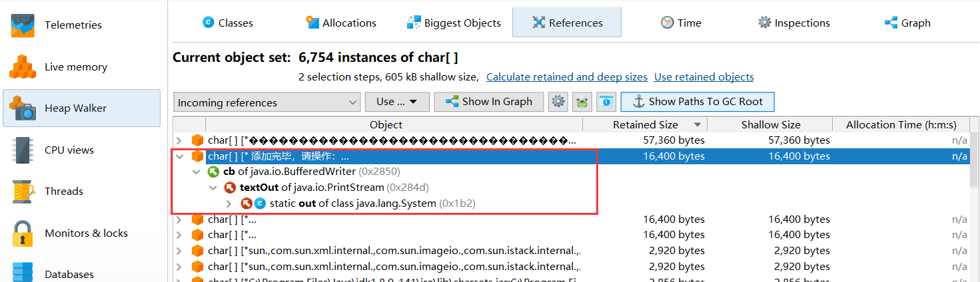Sort by Allocation Time column header
980x282 pixels.
(901, 124)
